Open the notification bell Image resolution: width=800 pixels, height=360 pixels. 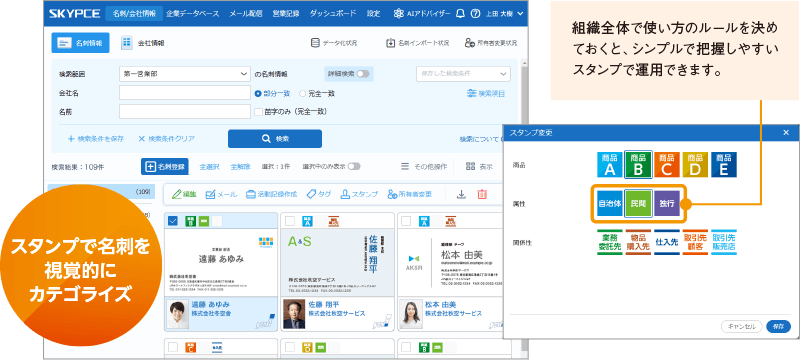(x=460, y=14)
